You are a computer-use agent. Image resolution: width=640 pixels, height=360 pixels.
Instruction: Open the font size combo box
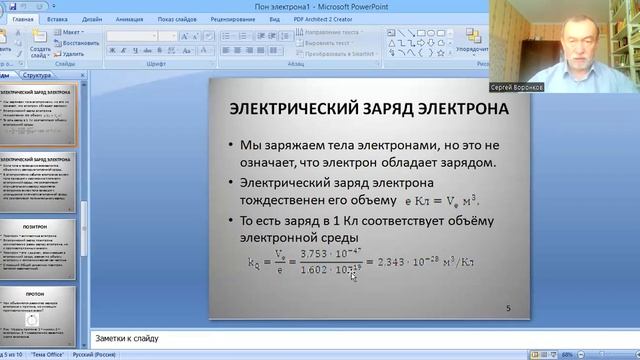[x=168, y=36]
